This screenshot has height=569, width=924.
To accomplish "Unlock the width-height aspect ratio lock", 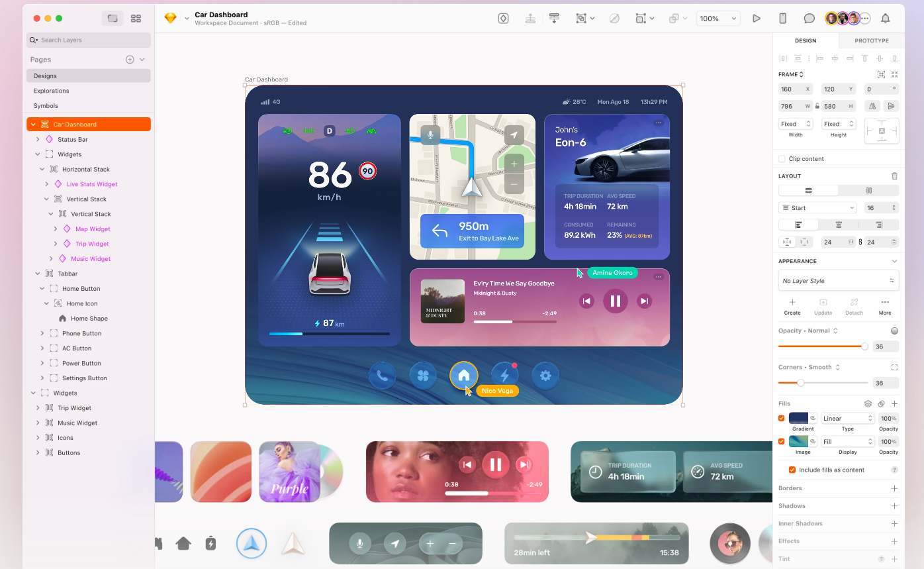I will tap(817, 106).
